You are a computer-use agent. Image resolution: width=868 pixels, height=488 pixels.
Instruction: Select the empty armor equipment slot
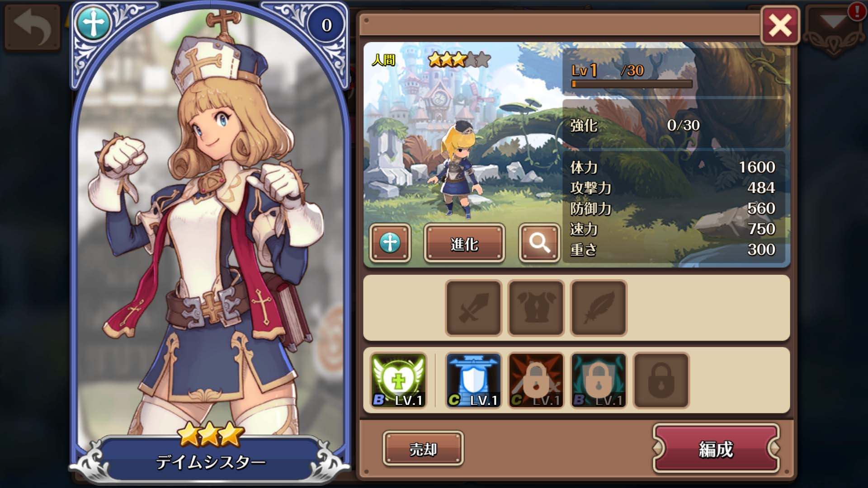click(x=536, y=308)
